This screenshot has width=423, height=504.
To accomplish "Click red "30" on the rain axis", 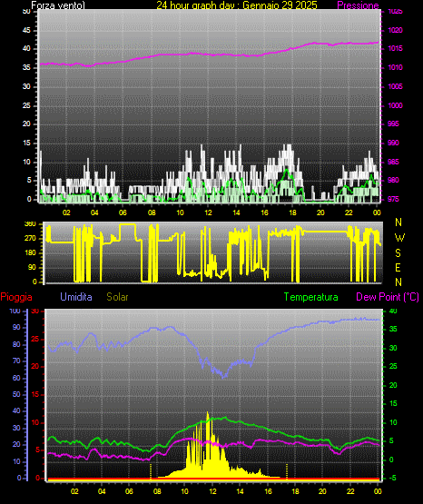I will [x=35, y=311].
